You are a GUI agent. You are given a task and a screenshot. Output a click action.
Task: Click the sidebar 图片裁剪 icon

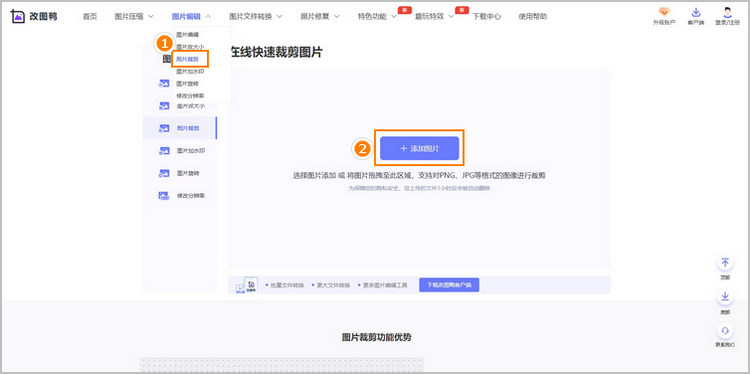tap(164, 128)
